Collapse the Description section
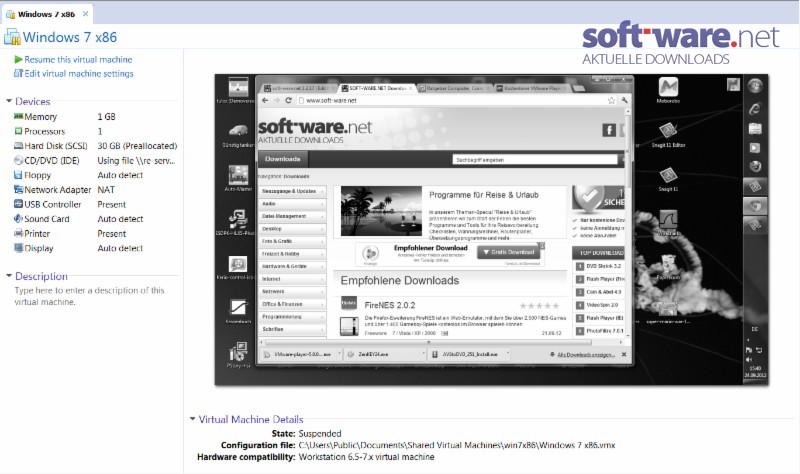The image size is (800, 474). pos(9,276)
